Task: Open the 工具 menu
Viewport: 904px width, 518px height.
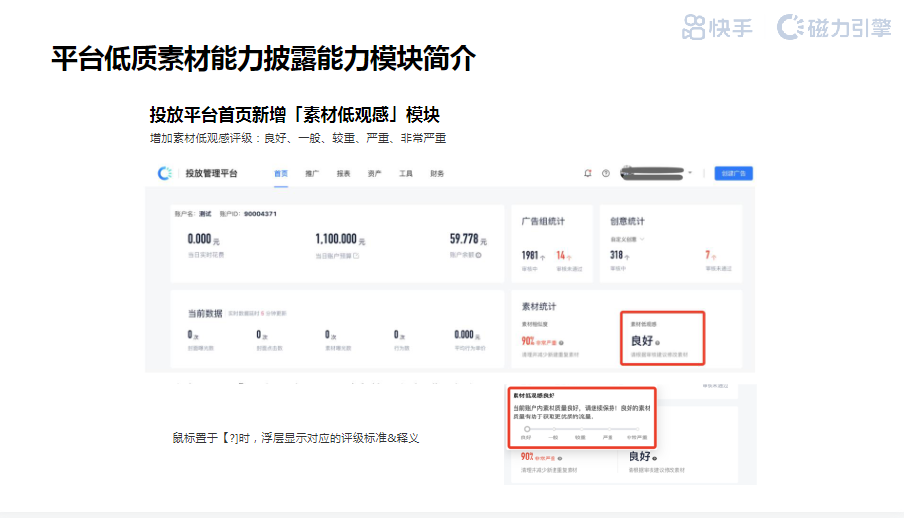Action: pyautogui.click(x=406, y=174)
